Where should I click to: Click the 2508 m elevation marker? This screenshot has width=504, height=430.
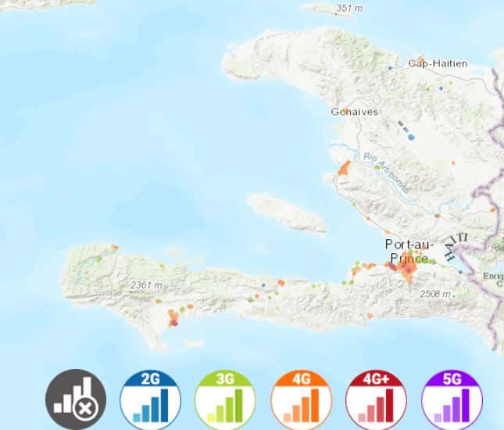click(435, 294)
